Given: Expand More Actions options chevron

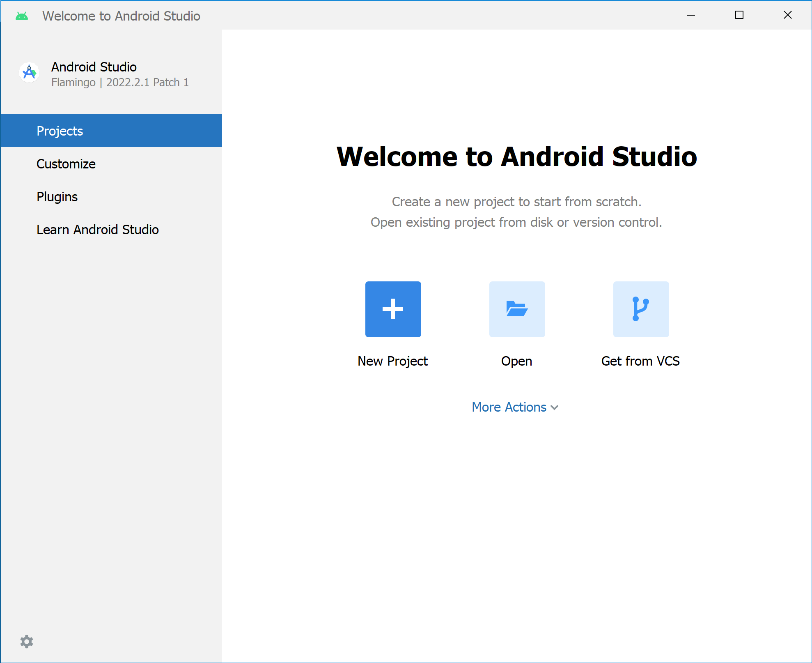Looking at the screenshot, I should coord(556,406).
